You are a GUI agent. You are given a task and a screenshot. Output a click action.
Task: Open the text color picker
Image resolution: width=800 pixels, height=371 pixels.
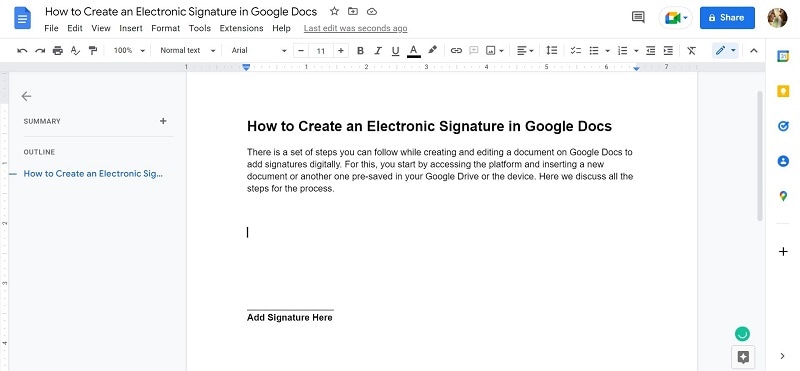coord(414,51)
